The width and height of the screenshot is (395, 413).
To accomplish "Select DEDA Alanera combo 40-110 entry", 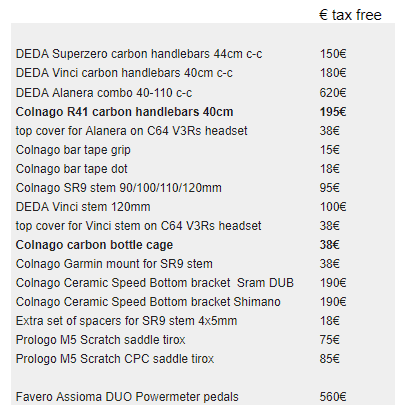I will (104, 93).
